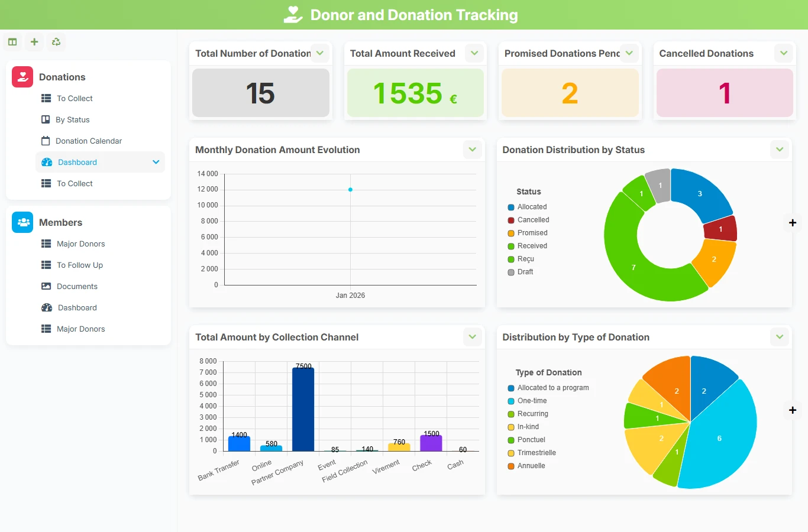Click the column layout icon in sidebar toolbar

[12, 42]
